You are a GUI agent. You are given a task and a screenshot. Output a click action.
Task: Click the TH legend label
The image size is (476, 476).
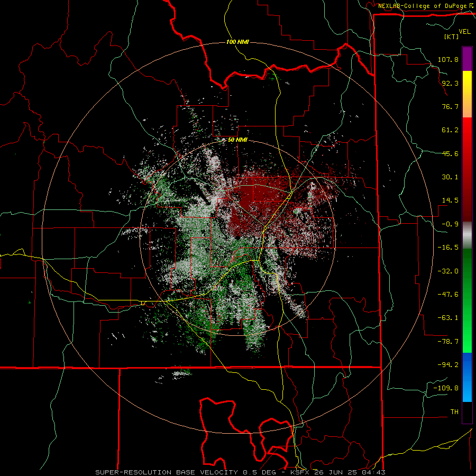454,412
